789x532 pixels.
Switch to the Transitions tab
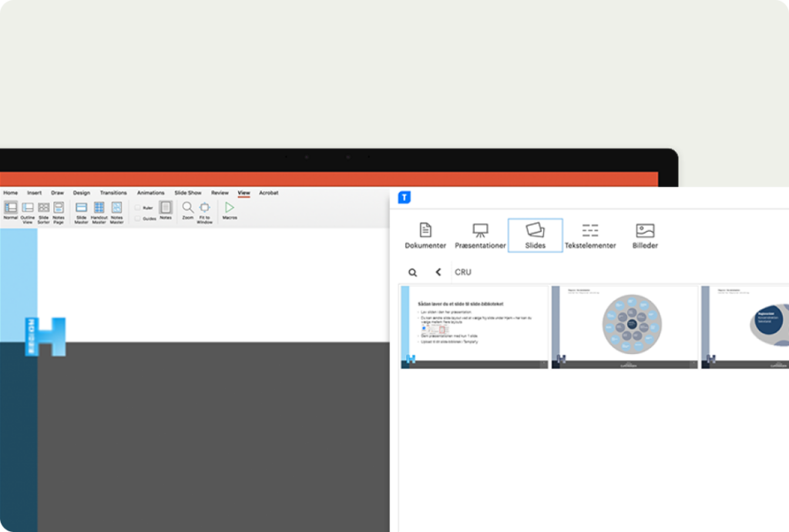pyautogui.click(x=113, y=192)
